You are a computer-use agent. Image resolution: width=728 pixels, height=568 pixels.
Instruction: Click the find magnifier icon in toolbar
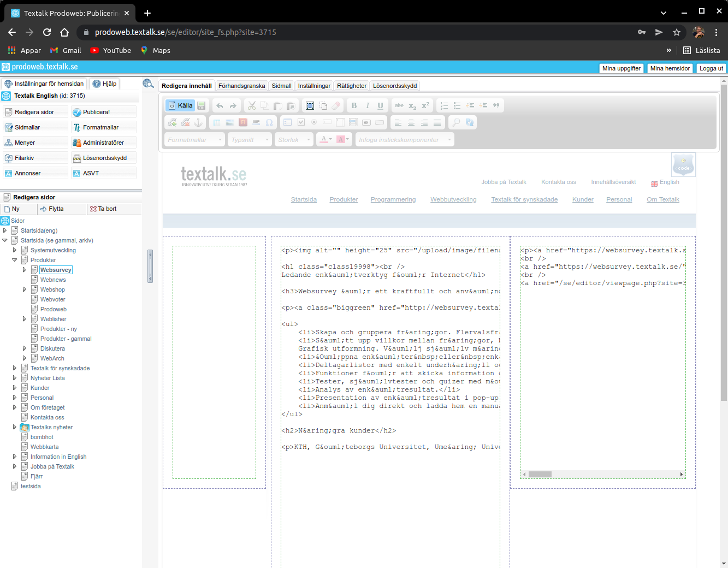(x=456, y=122)
